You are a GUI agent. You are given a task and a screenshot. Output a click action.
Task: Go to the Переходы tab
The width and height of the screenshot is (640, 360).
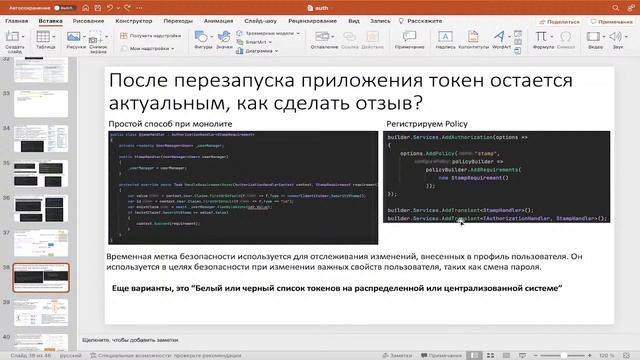coord(178,21)
